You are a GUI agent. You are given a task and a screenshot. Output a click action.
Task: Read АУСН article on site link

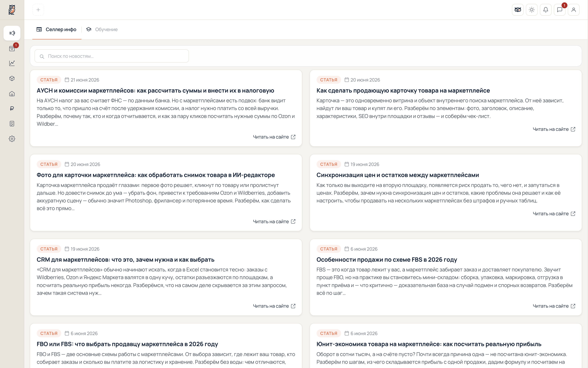tap(274, 137)
